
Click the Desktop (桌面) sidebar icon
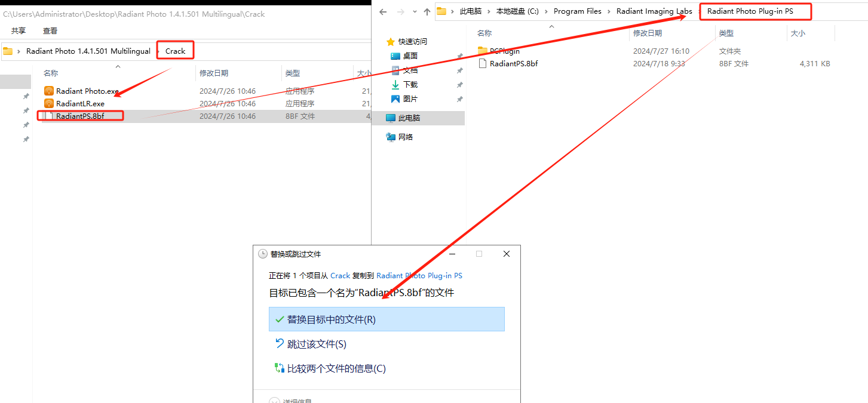click(x=395, y=56)
